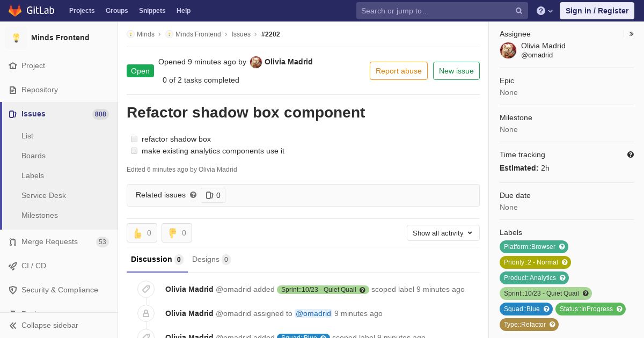Image resolution: width=644 pixels, height=338 pixels.
Task: Click Olivia Madrid's avatar in Assignee section
Action: tap(508, 50)
